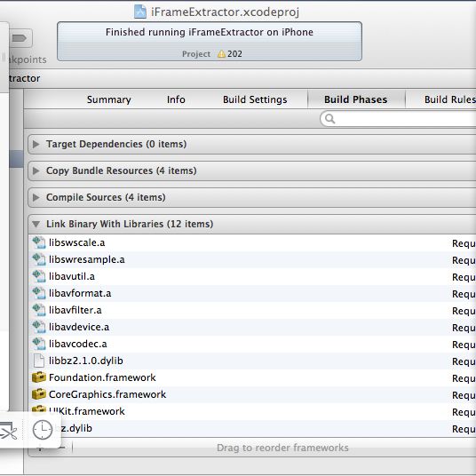Open the Build Rules tab
This screenshot has width=476, height=476.
[450, 99]
